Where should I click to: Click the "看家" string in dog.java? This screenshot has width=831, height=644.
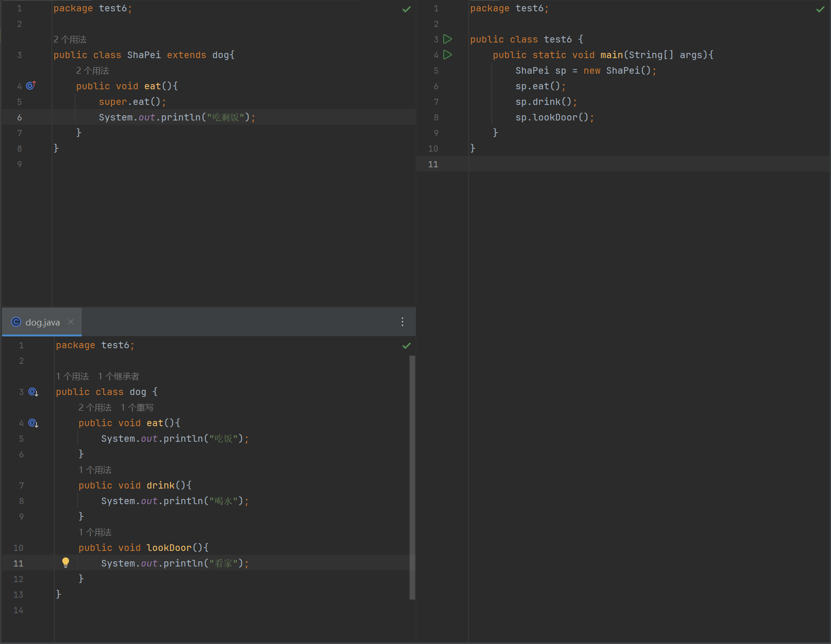(x=223, y=563)
